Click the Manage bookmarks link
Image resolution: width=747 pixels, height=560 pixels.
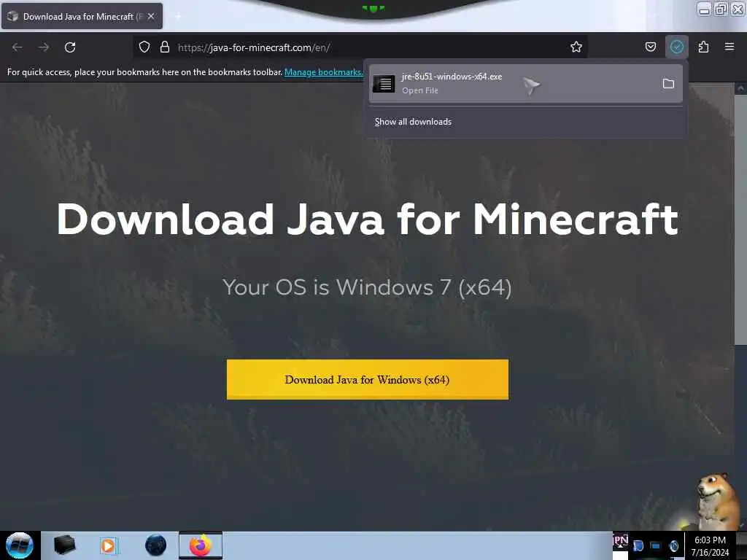[323, 72]
